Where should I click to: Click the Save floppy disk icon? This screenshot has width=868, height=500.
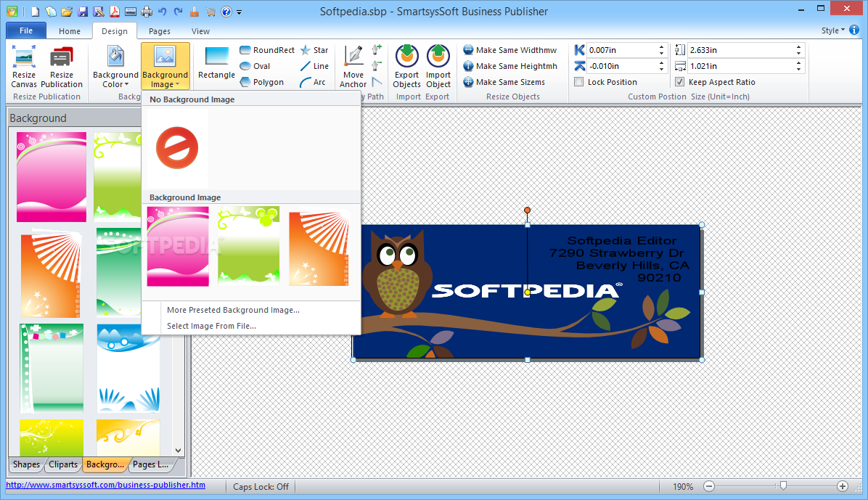pos(83,11)
